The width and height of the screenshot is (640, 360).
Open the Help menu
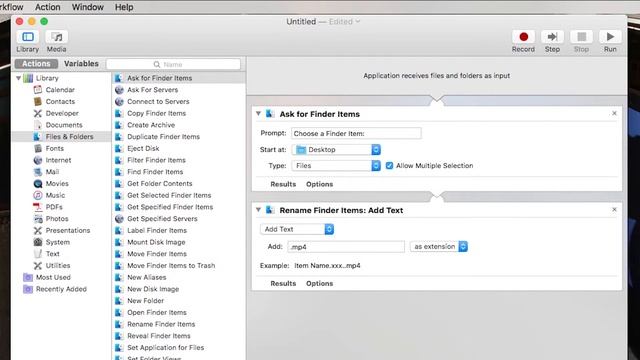pyautogui.click(x=124, y=7)
